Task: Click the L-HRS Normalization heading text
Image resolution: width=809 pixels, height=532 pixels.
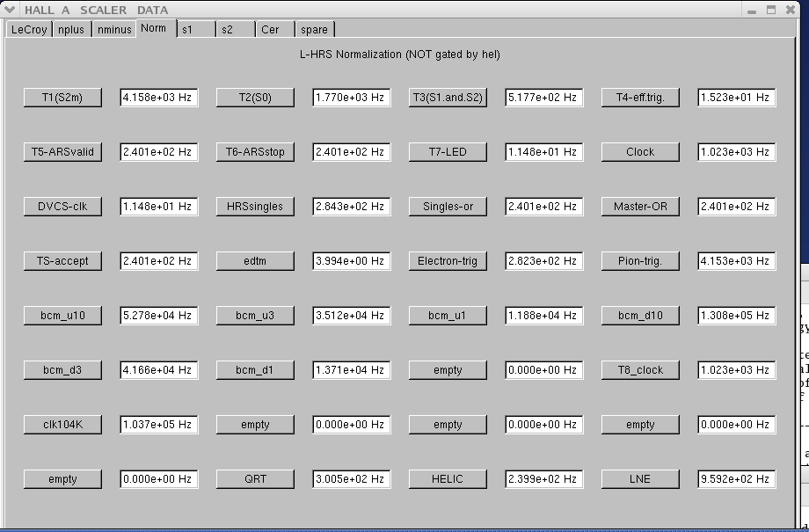Action: click(400, 55)
